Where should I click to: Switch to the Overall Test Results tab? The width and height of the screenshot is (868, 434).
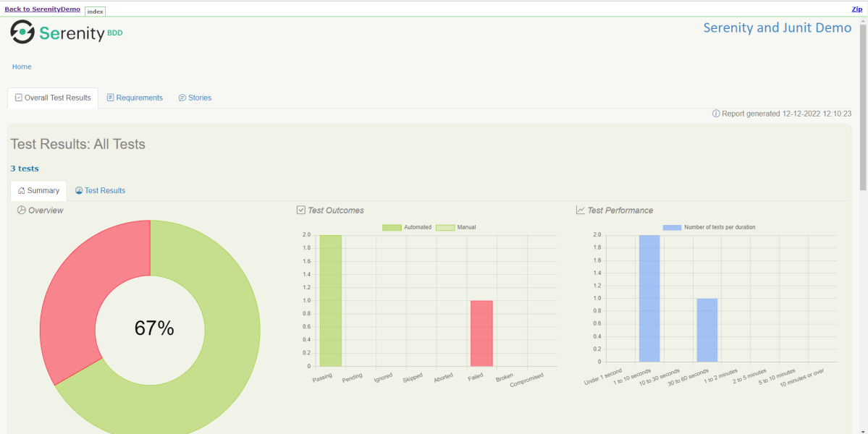tap(53, 98)
